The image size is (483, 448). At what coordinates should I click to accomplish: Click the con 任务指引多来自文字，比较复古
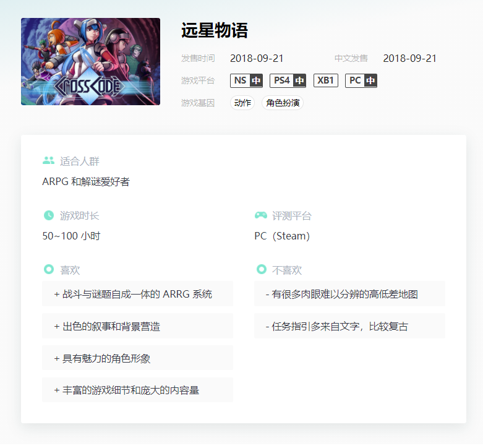tap(349, 325)
